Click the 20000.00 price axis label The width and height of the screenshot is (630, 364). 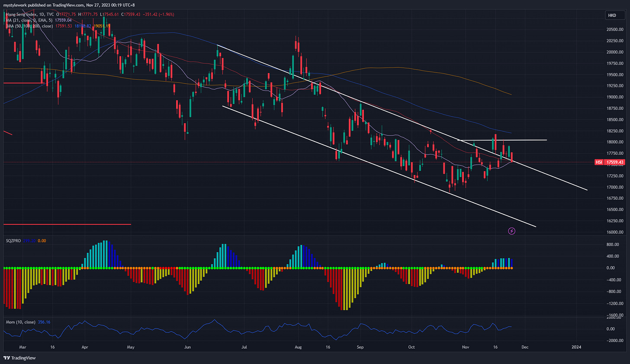coord(615,52)
